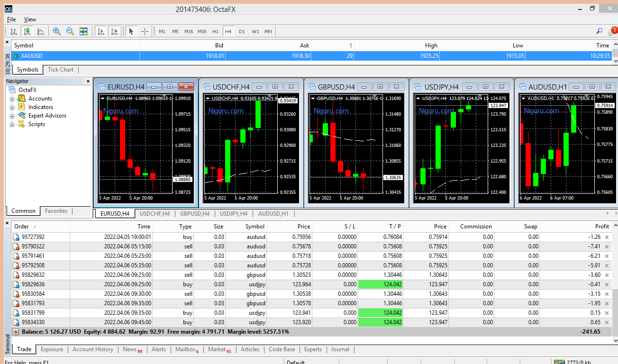Zoom out on the chart
The height and width of the screenshot is (364, 618).
tap(70, 31)
